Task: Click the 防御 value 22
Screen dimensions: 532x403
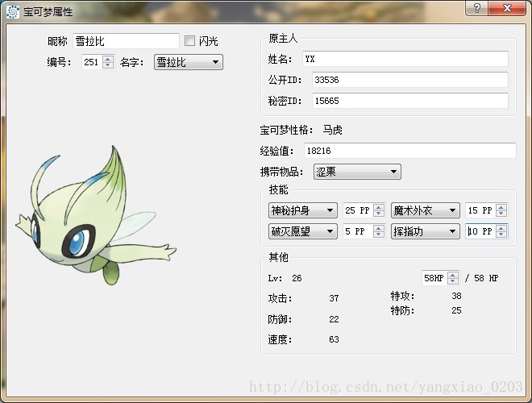Action: pyautogui.click(x=334, y=319)
